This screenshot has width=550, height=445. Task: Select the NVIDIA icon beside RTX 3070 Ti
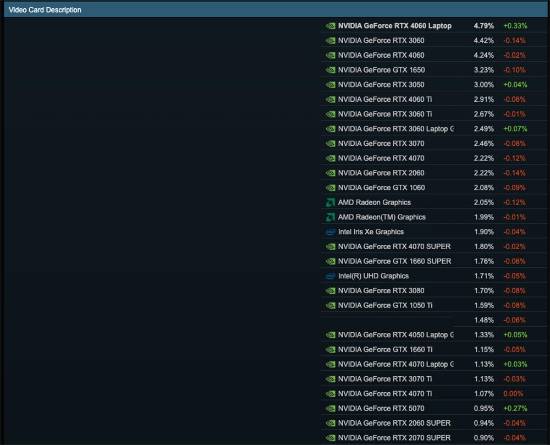coord(330,379)
